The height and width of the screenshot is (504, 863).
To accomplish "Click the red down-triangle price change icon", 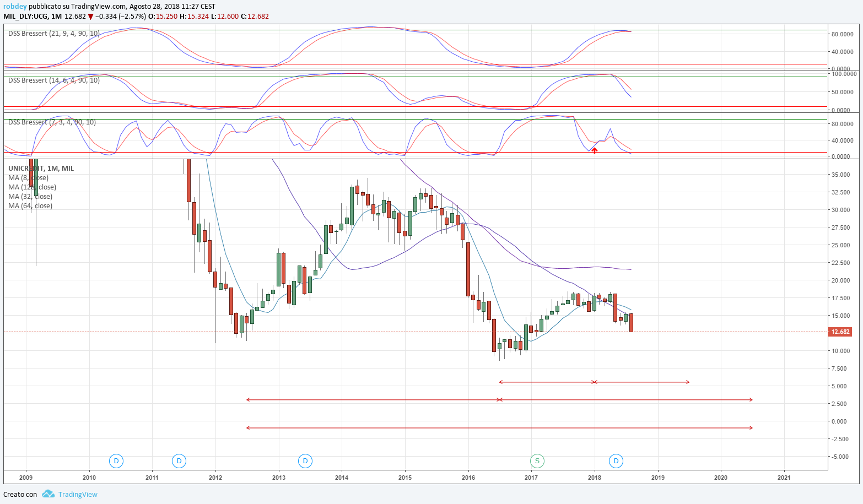I will pos(91,17).
